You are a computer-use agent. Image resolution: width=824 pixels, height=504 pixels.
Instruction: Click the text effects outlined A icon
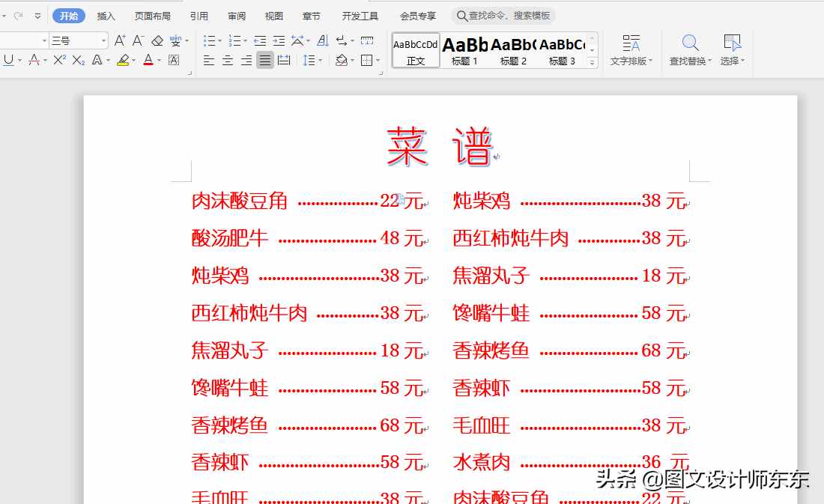coord(97,61)
